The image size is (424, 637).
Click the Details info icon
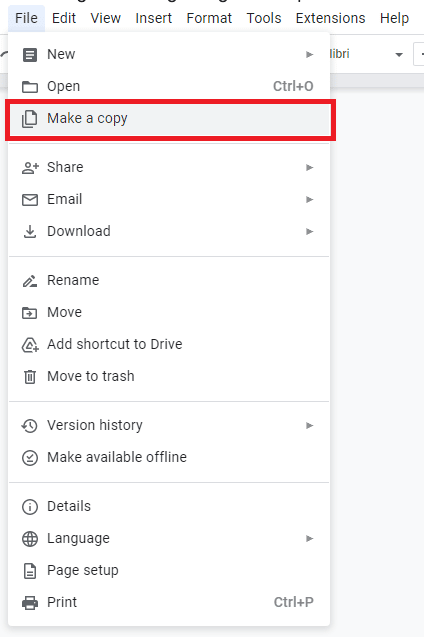[30, 507]
